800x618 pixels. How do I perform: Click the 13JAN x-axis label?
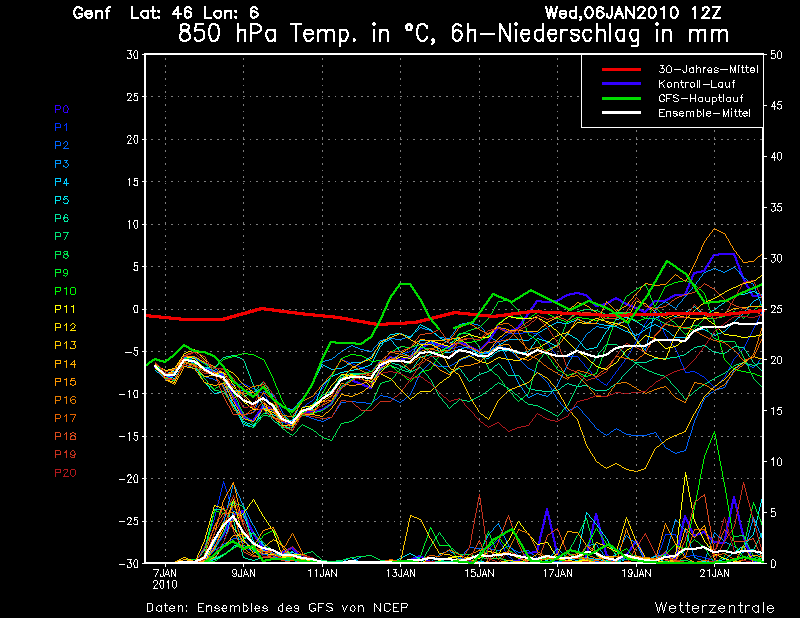tap(401, 573)
